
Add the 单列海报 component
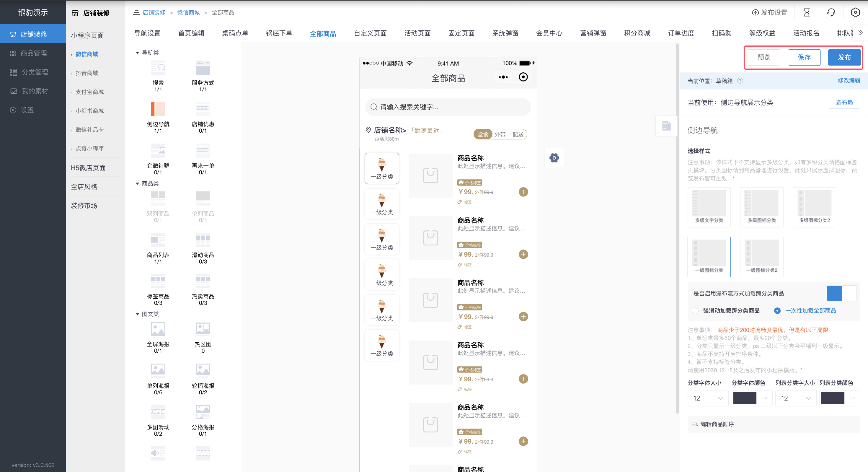158,370
